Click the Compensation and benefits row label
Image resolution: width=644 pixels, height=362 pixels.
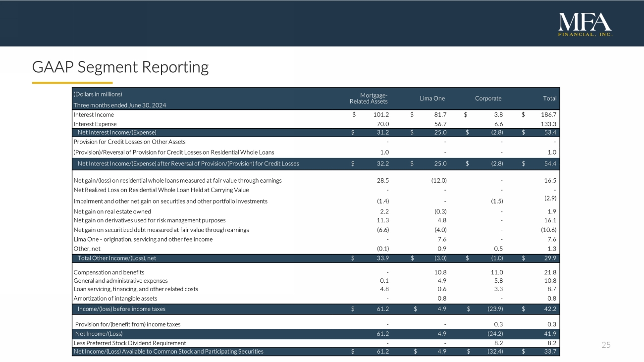pos(109,272)
